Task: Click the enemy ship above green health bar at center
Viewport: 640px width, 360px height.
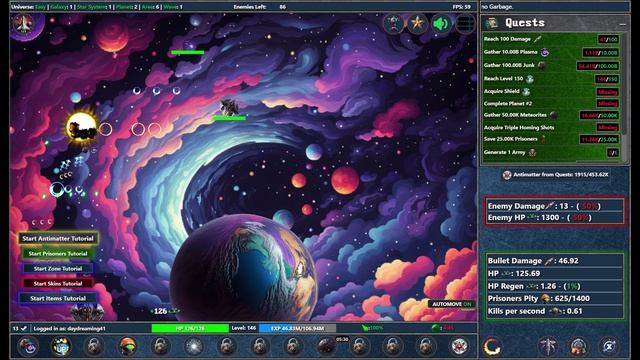Action: pyautogui.click(x=229, y=107)
